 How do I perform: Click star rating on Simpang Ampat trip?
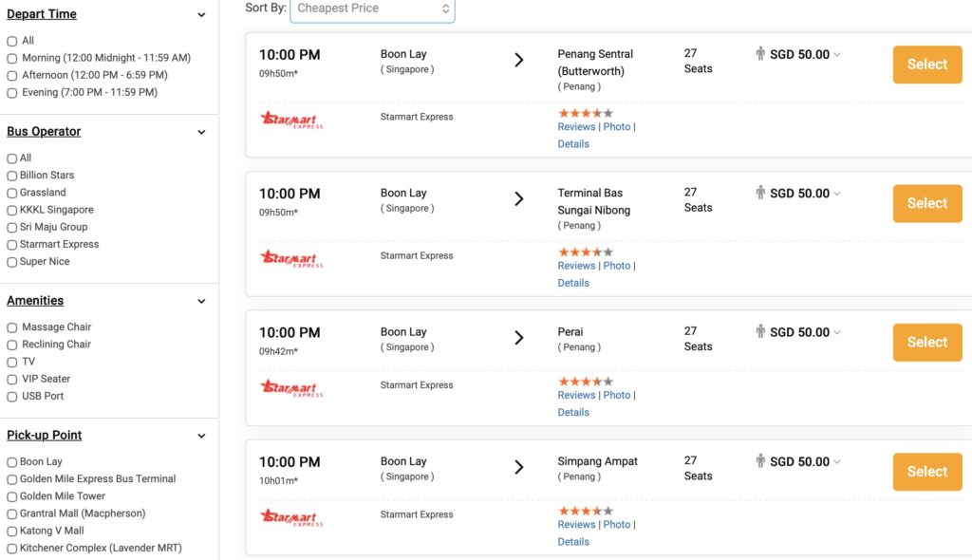585,511
